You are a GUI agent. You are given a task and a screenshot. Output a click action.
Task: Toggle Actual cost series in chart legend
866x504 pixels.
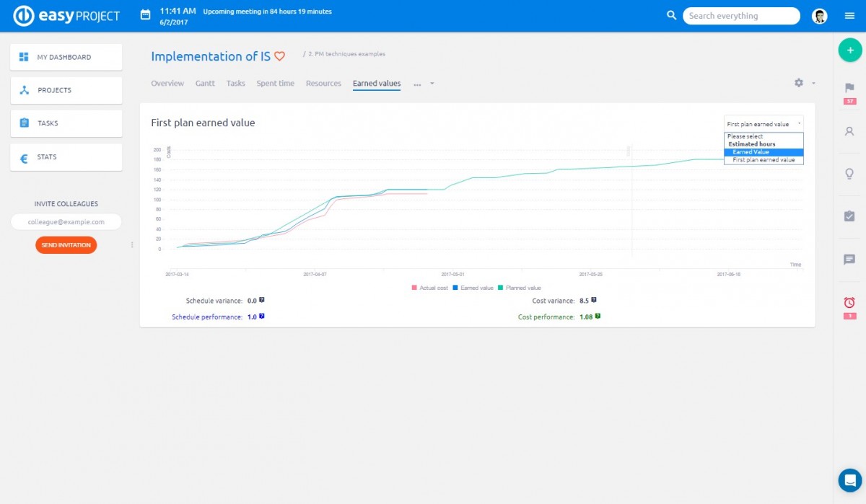click(x=430, y=288)
